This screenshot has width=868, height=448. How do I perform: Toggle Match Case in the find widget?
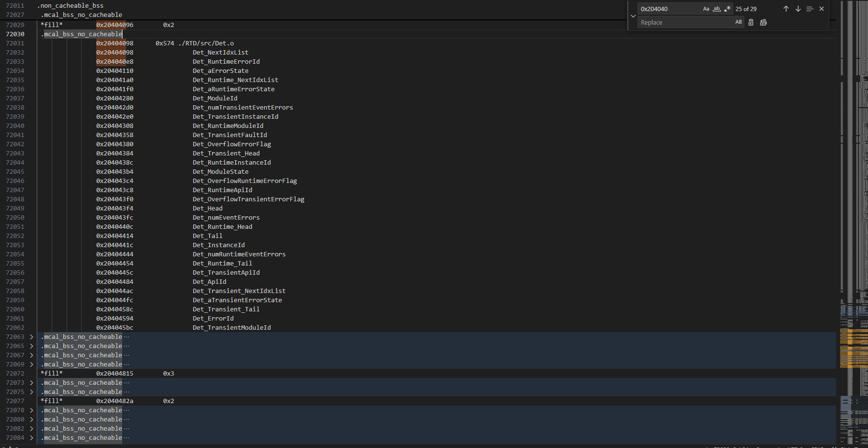click(x=706, y=9)
